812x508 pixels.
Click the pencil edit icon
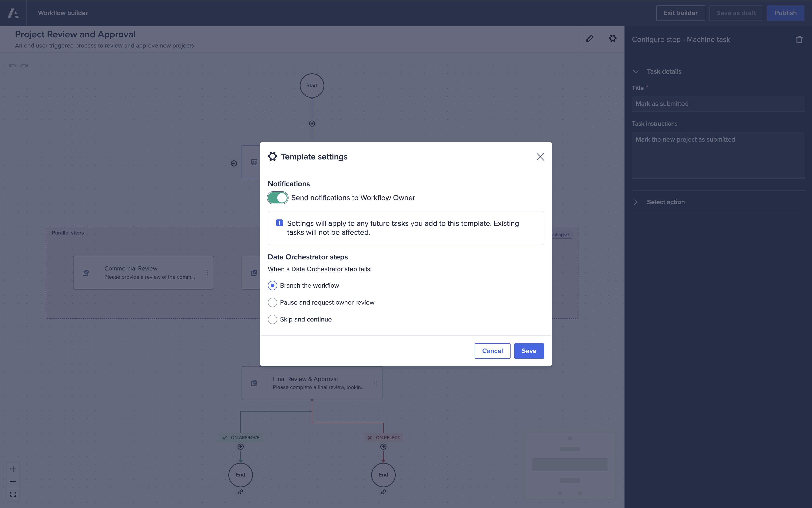point(589,39)
